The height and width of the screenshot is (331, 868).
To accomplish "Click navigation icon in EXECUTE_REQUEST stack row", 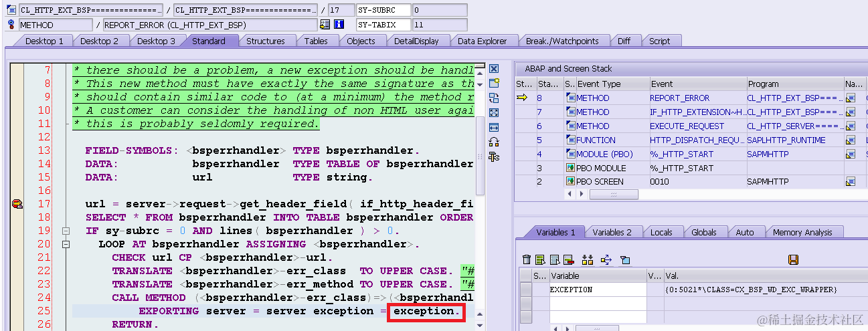I will point(851,126).
